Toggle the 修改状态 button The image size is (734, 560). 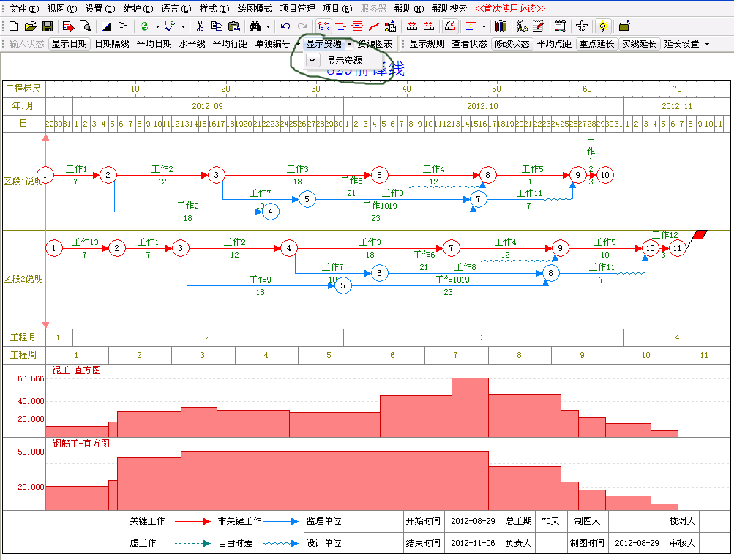tap(512, 43)
